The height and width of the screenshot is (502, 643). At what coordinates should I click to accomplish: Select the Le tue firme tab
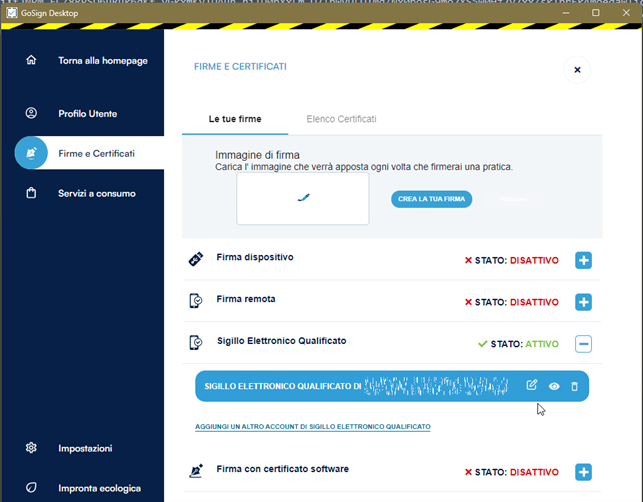point(235,119)
